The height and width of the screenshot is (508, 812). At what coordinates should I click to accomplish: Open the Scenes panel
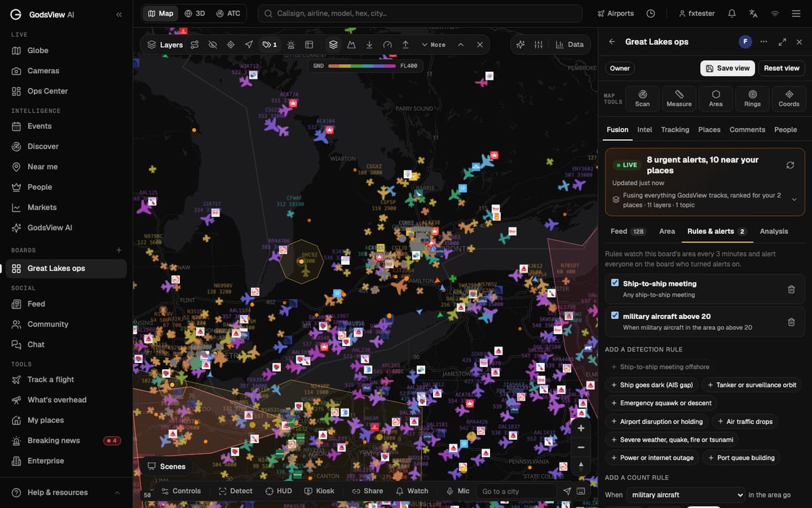tap(166, 466)
